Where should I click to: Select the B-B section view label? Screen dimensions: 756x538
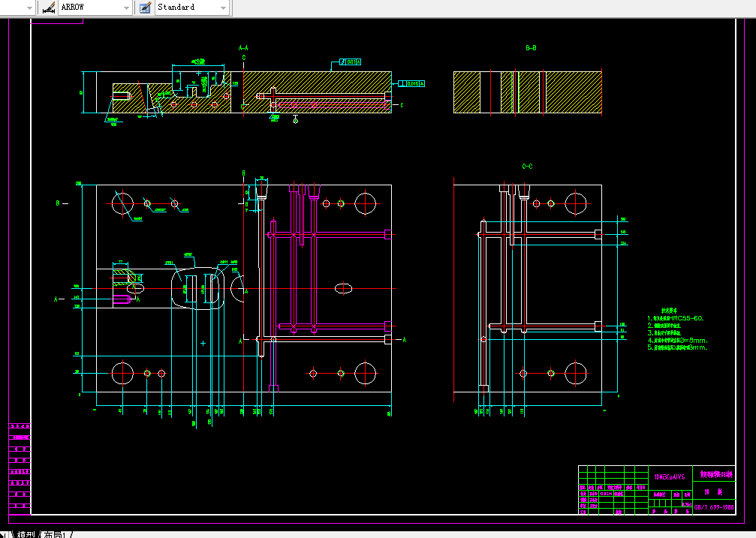coord(531,48)
